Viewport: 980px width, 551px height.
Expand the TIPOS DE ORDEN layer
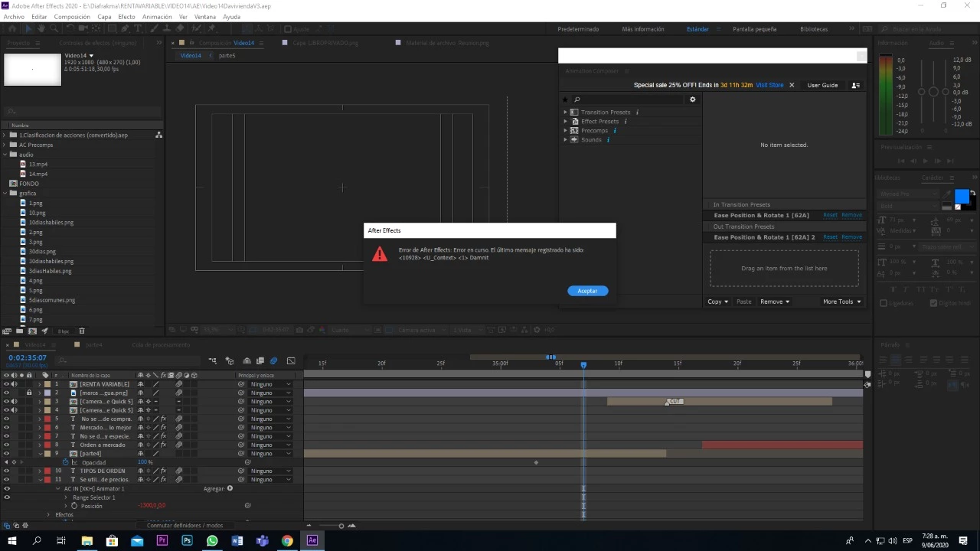(40, 471)
